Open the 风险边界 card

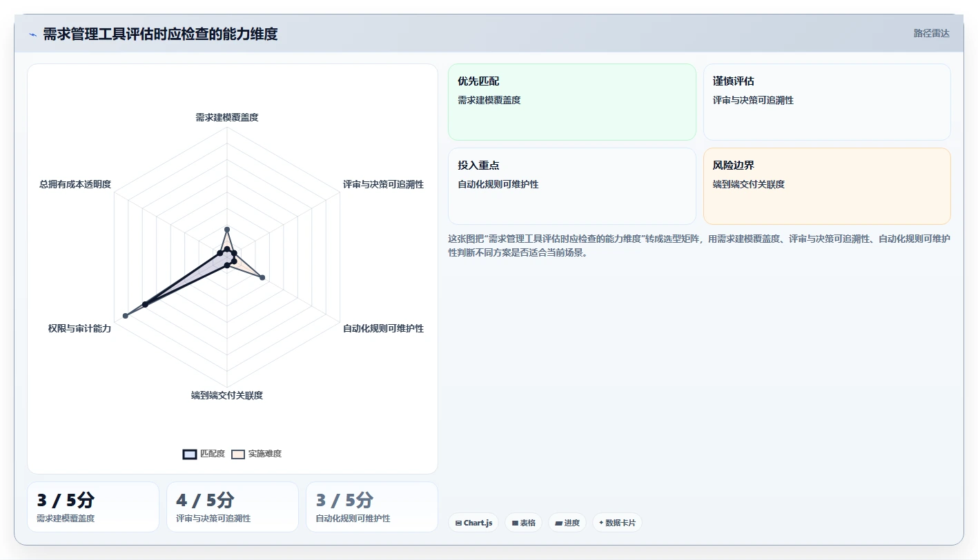(827, 186)
